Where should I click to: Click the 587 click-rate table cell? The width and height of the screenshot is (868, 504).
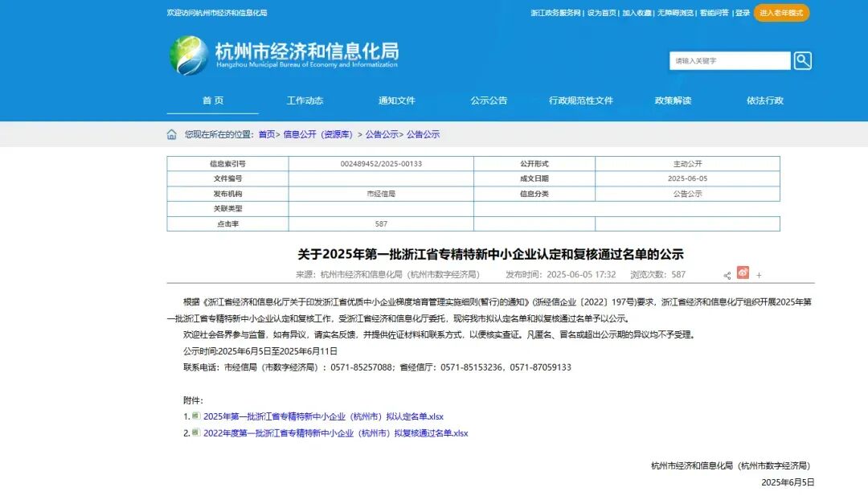(381, 223)
